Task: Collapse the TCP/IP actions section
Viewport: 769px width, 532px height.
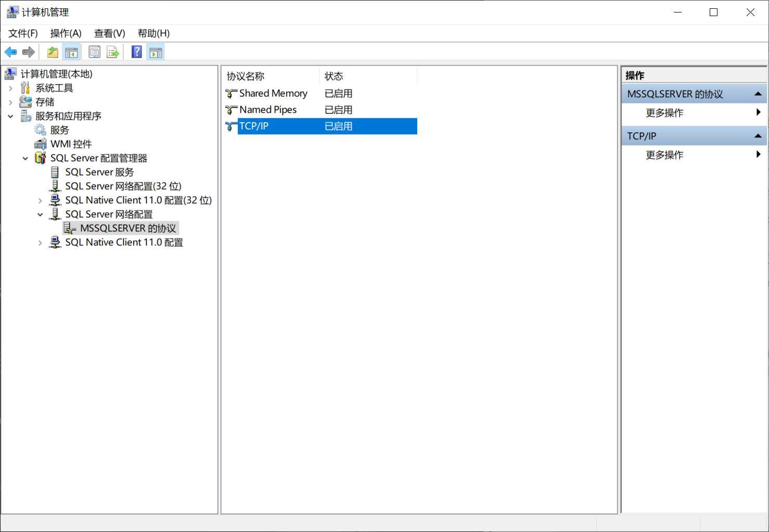Action: (758, 136)
